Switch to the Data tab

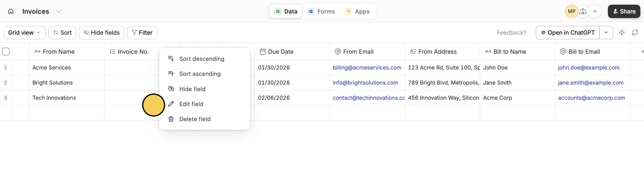[x=286, y=11]
